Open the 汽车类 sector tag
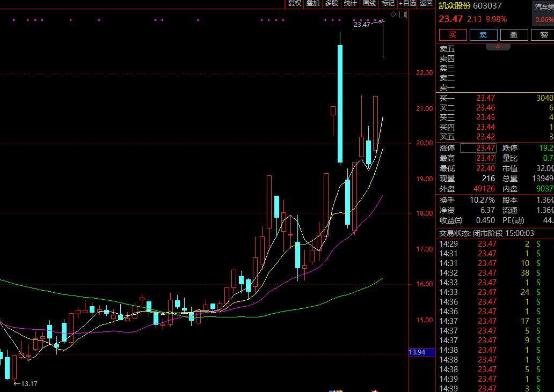 click(544, 6)
